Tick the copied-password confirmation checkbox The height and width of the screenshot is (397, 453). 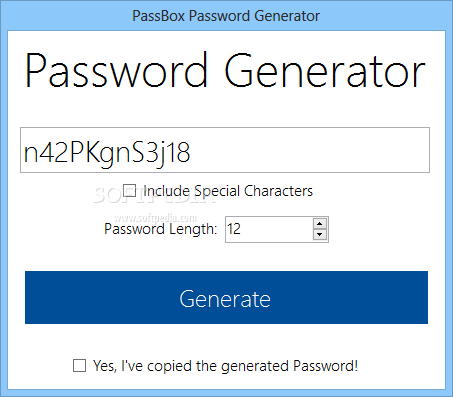click(x=80, y=365)
